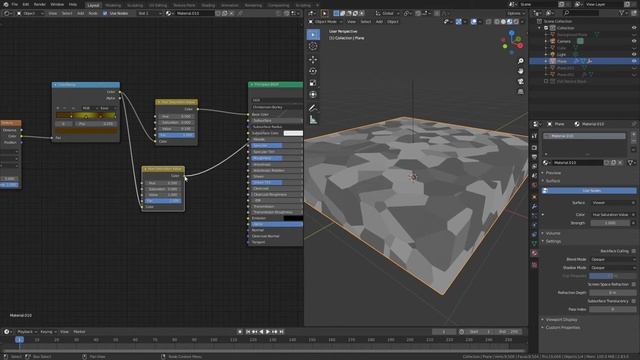Choose the Rotate tool in viewport toolbar
This screenshot has height=360, width=640.
(313, 71)
